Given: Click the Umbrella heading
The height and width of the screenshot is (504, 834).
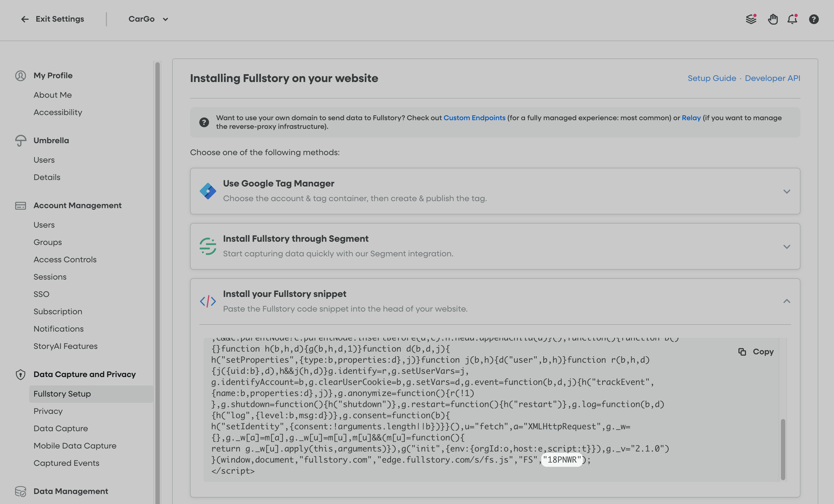Looking at the screenshot, I should pos(51,140).
